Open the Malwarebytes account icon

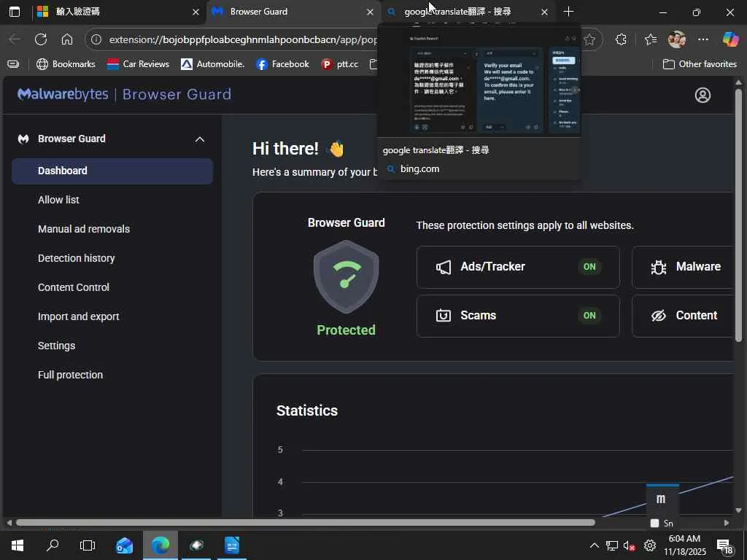point(703,96)
